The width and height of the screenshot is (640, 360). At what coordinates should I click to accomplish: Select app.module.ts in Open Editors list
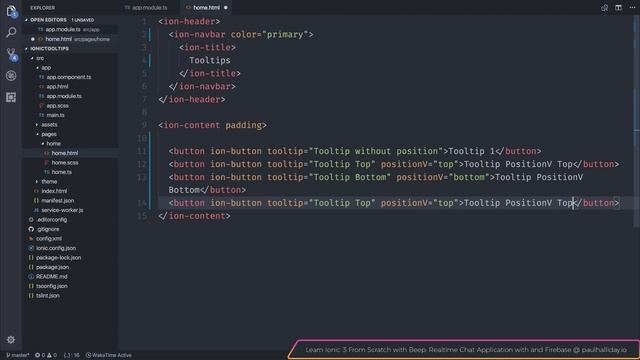(x=70, y=29)
